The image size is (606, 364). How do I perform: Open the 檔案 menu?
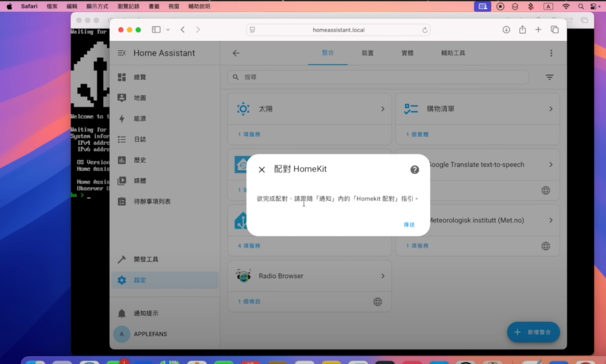click(52, 6)
